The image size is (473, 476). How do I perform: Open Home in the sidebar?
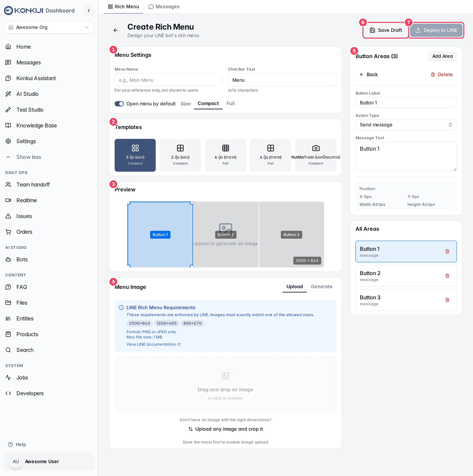49,47
